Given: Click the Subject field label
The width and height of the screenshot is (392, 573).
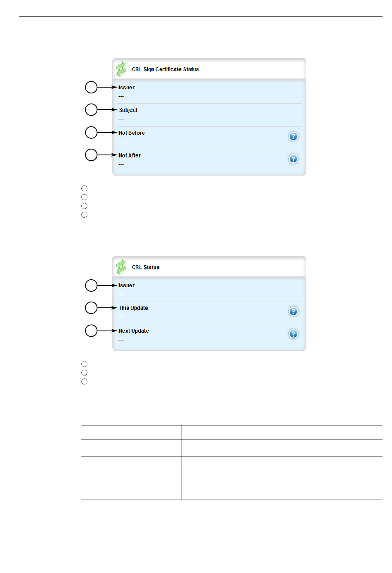Looking at the screenshot, I should click(128, 110).
